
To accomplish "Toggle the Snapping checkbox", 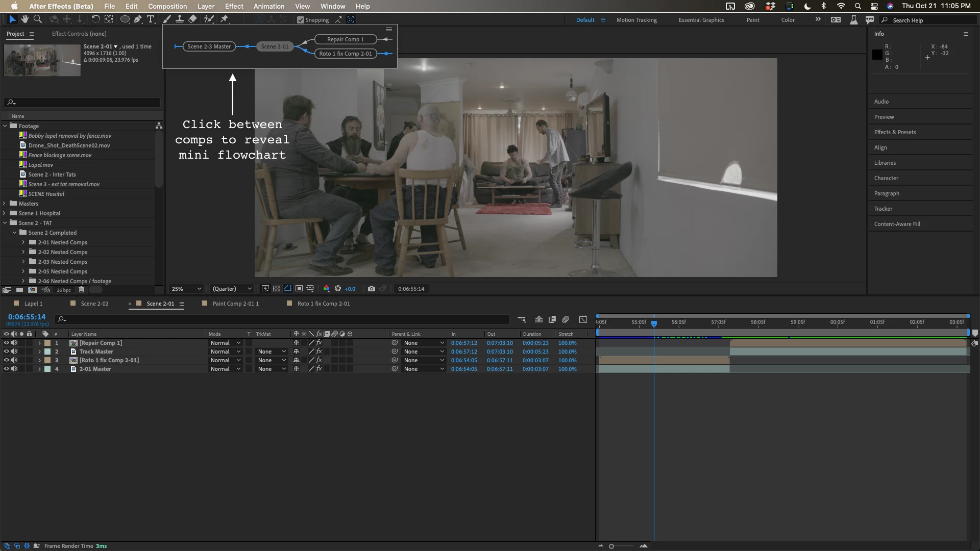I will (x=301, y=20).
